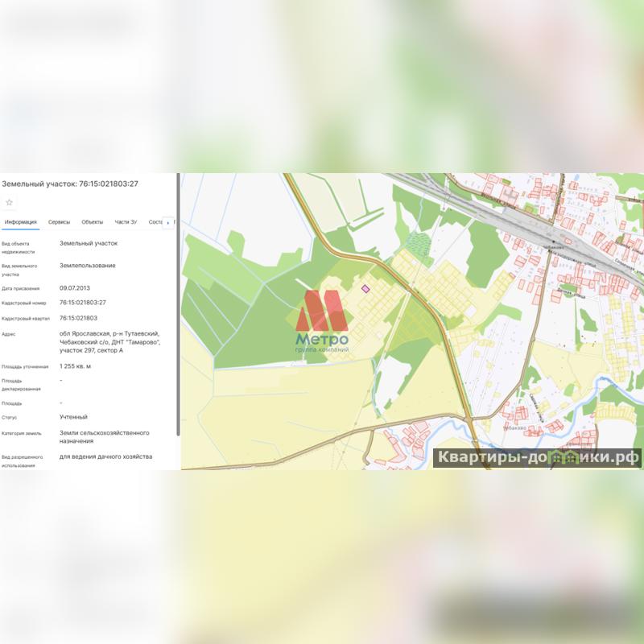
Task: Switch to the Сервисы tab
Action: point(59,222)
